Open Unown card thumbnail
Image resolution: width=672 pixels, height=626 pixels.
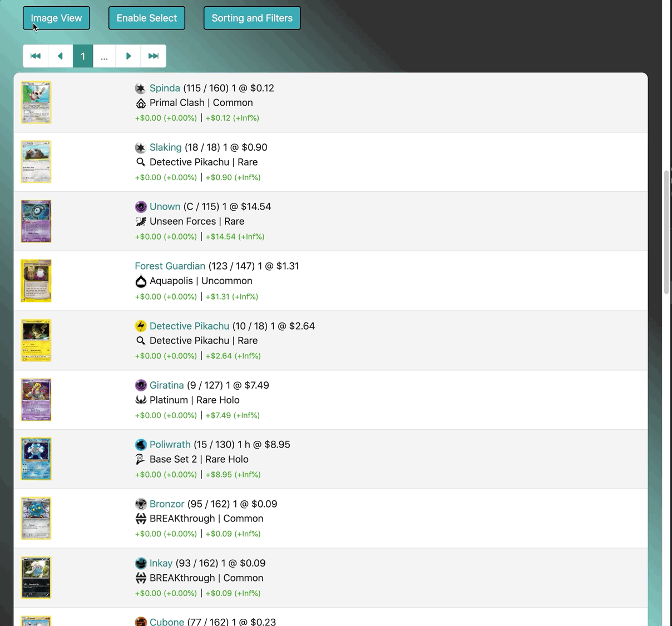pyautogui.click(x=36, y=221)
